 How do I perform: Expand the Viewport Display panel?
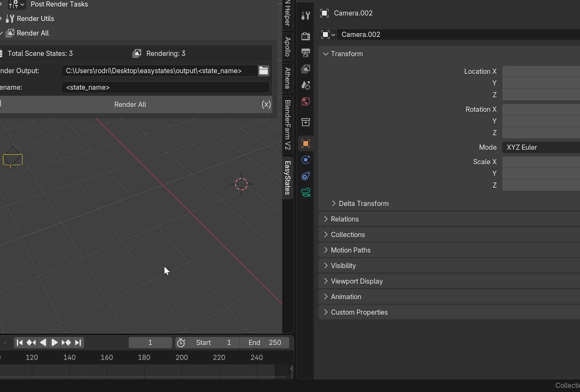(356, 281)
